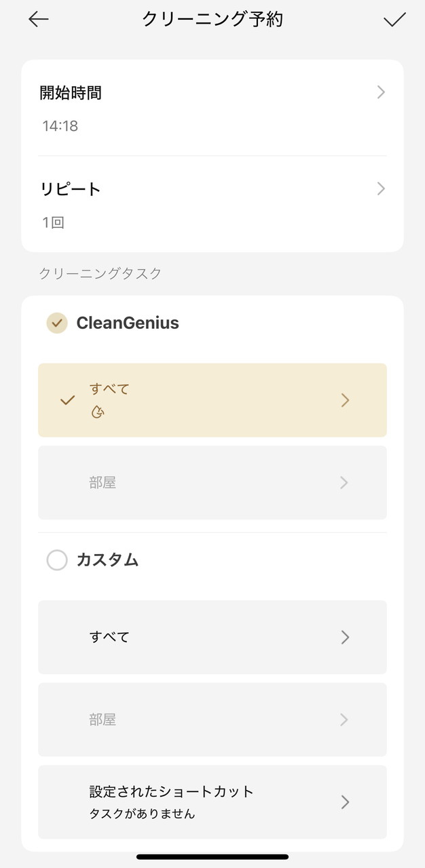Open the リピート chevron
This screenshot has width=425, height=868.
[x=381, y=189]
